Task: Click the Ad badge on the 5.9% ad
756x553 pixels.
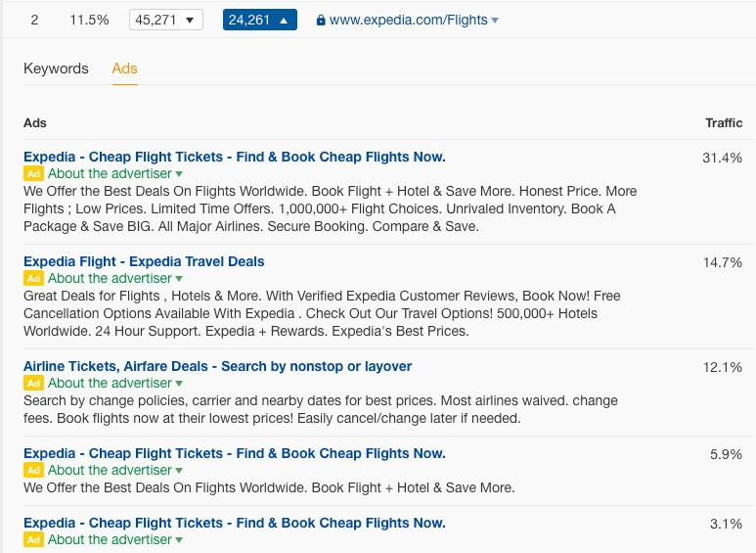Action: (x=33, y=471)
